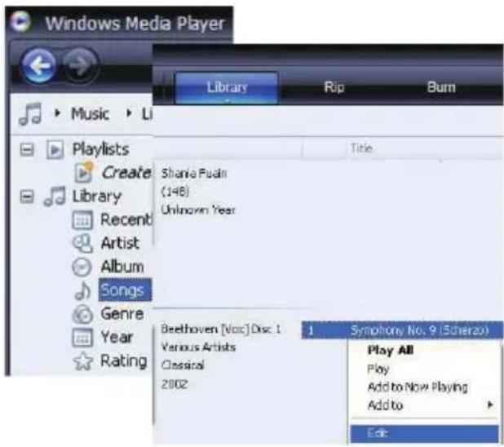Collapse the Playlists tree node

point(27,149)
